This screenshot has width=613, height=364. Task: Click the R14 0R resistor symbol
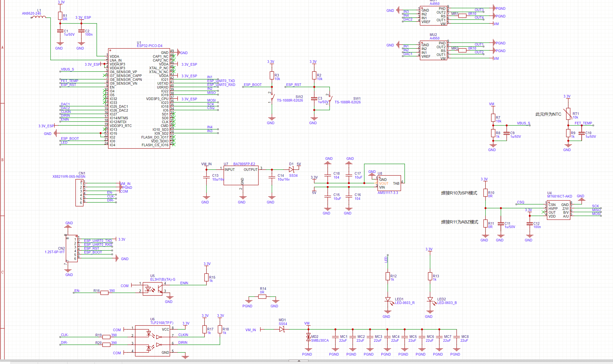[262, 297]
